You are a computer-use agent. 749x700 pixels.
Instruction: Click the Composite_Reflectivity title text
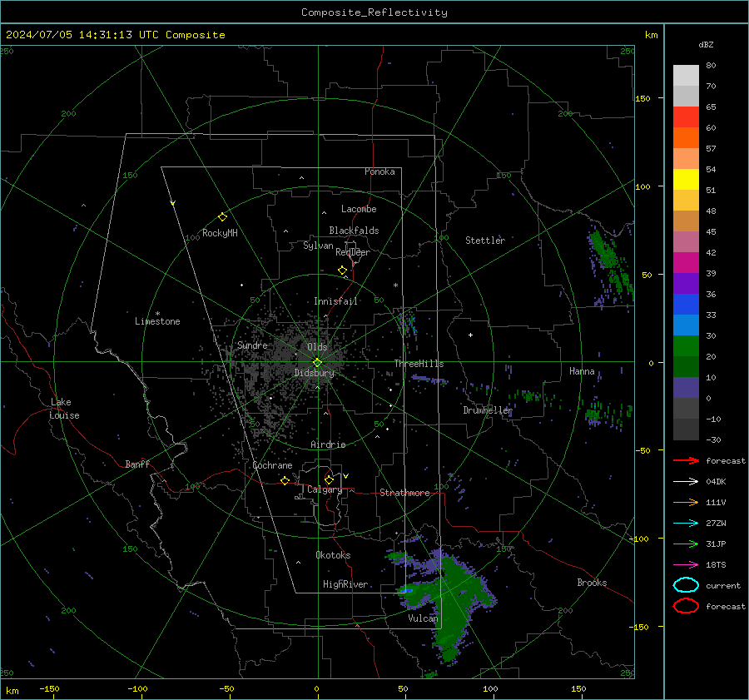coord(374,12)
